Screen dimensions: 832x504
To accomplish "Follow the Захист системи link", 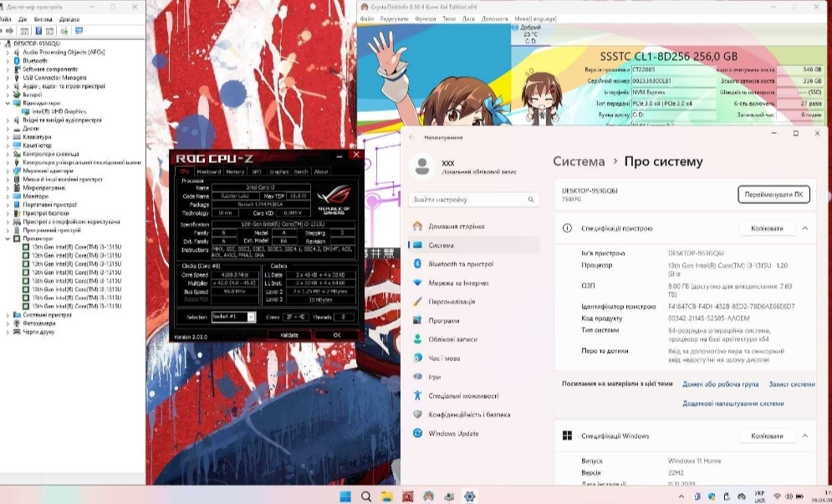I will click(x=791, y=384).
